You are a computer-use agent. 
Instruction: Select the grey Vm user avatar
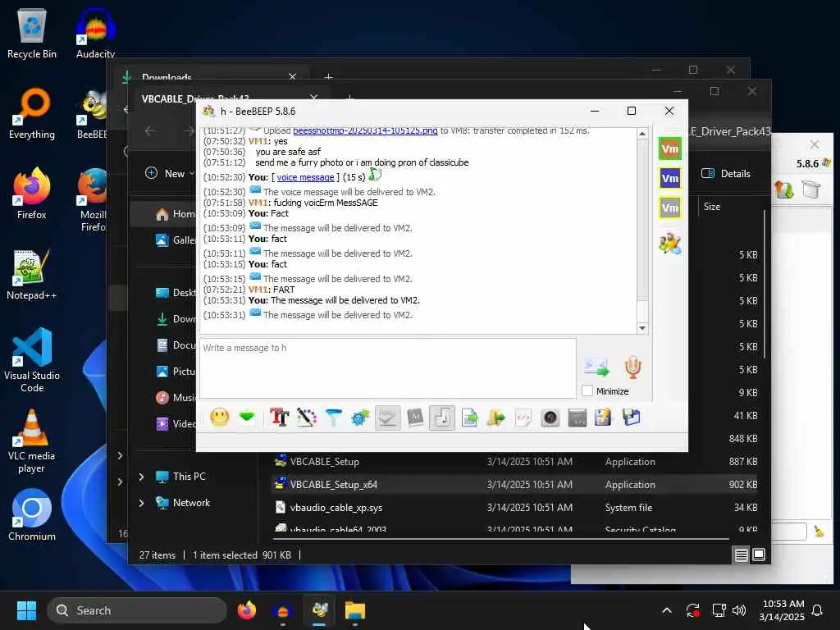[x=669, y=208]
